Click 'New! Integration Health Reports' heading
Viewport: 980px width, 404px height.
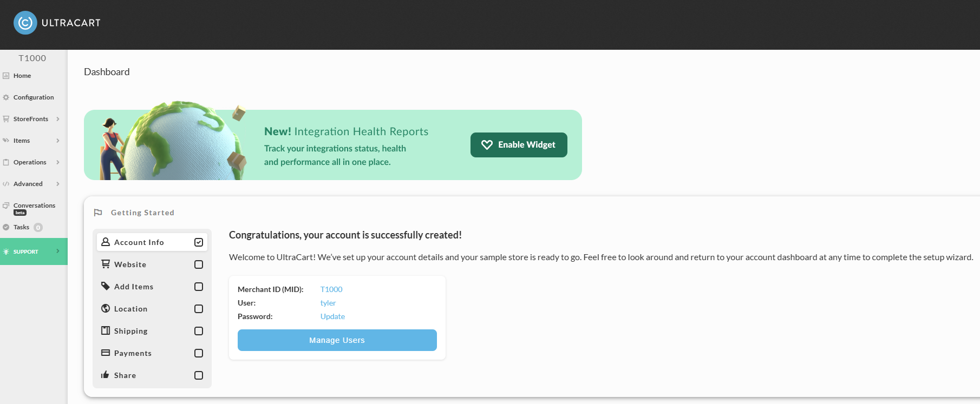click(346, 131)
